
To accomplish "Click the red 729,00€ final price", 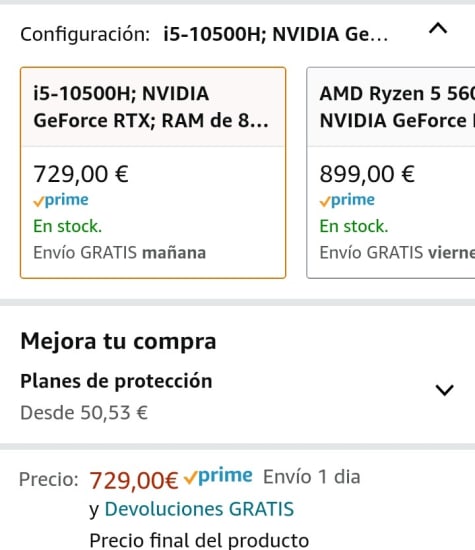I will 134,480.
